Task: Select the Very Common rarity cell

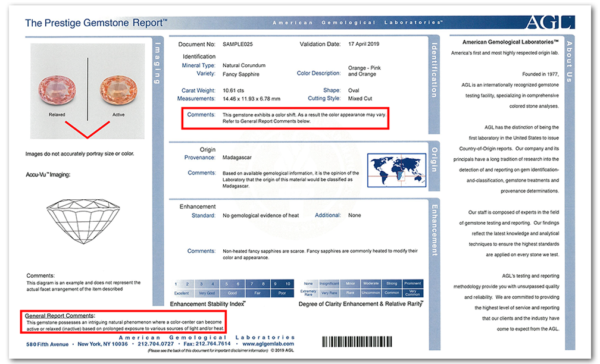Action: 413,293
